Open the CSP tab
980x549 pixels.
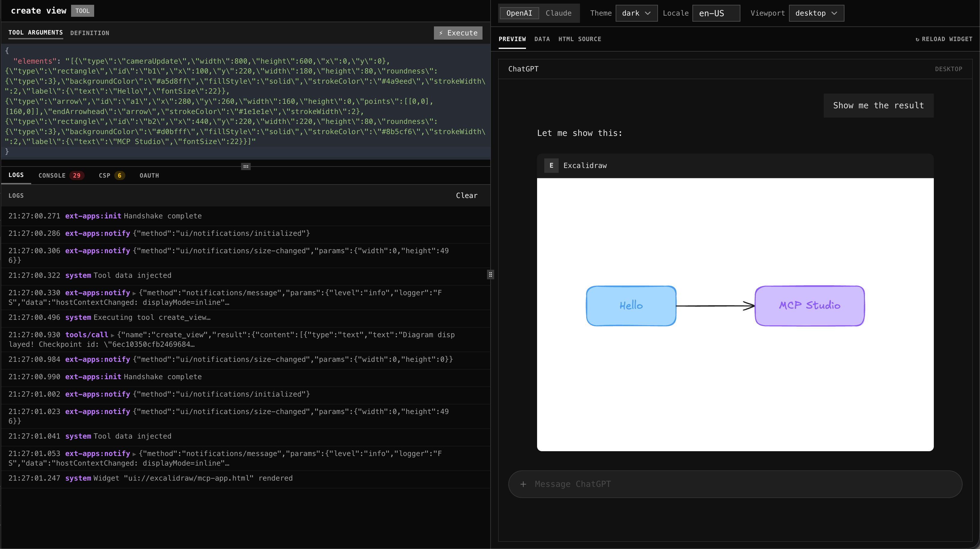click(112, 175)
